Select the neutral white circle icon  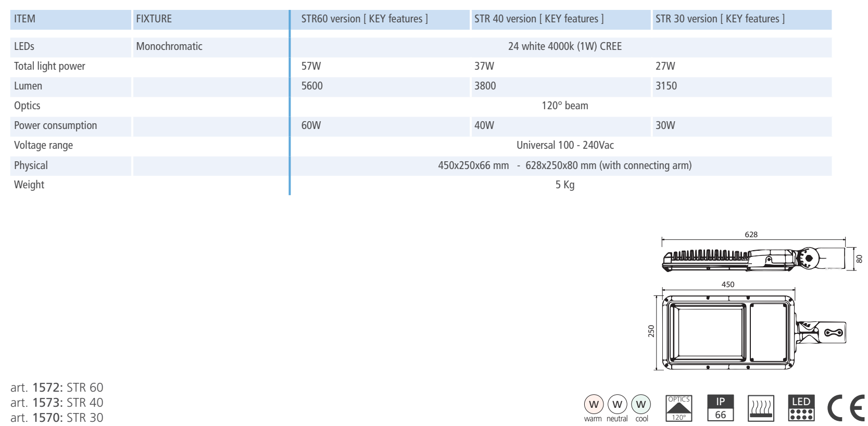click(617, 404)
